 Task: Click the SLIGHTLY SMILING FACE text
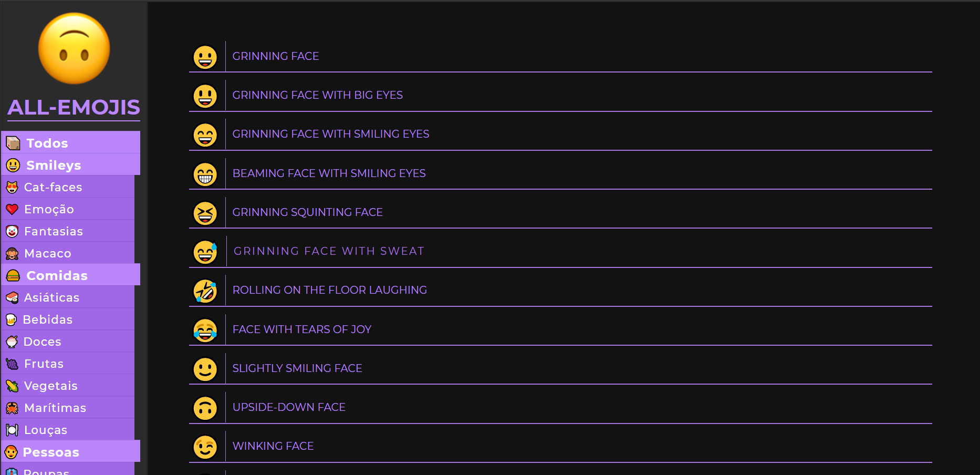(297, 368)
